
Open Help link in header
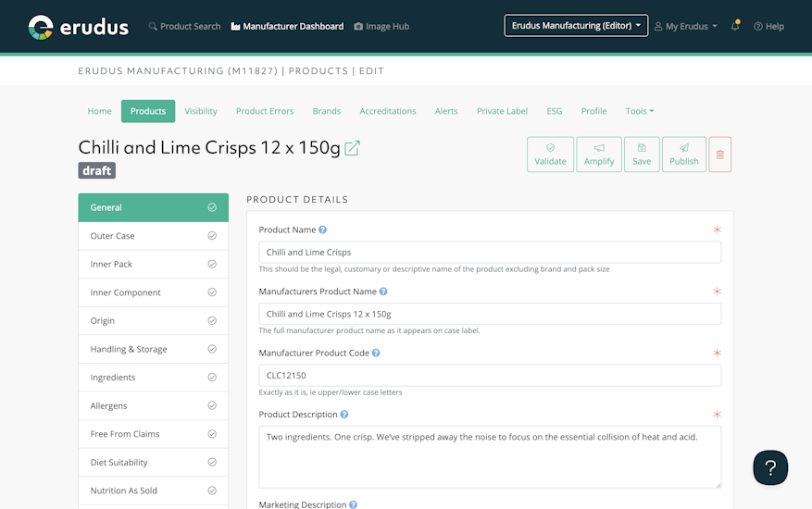click(768, 27)
